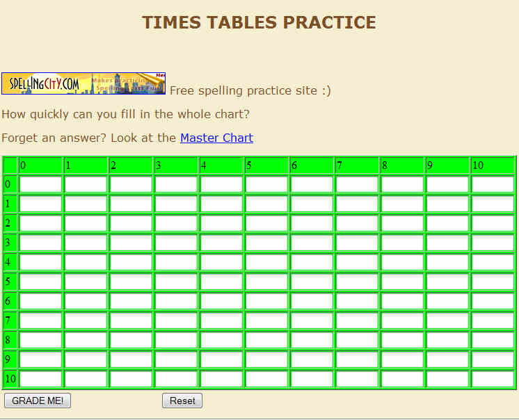Click the input at row 10 column 0

click(40, 379)
